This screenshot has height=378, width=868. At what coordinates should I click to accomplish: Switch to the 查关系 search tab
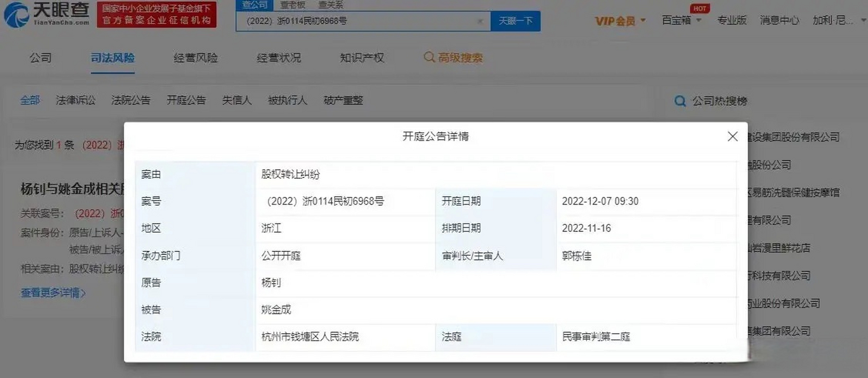point(331,5)
